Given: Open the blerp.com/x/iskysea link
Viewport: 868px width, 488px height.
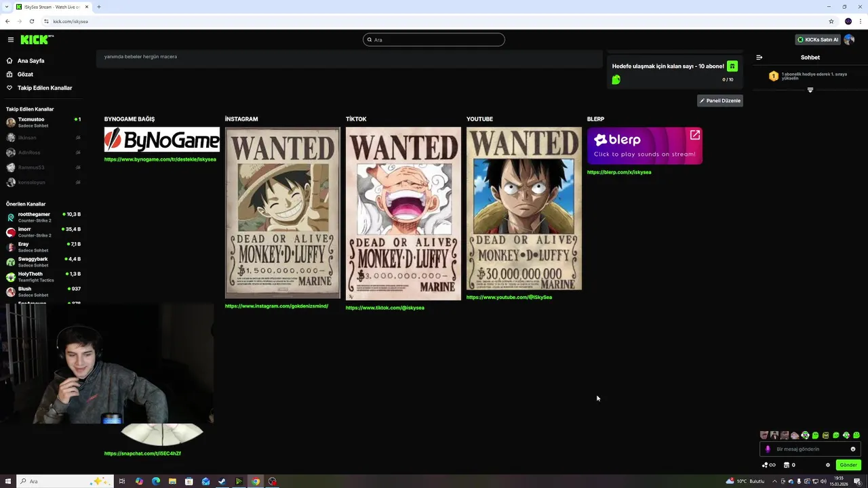Looking at the screenshot, I should (x=619, y=172).
